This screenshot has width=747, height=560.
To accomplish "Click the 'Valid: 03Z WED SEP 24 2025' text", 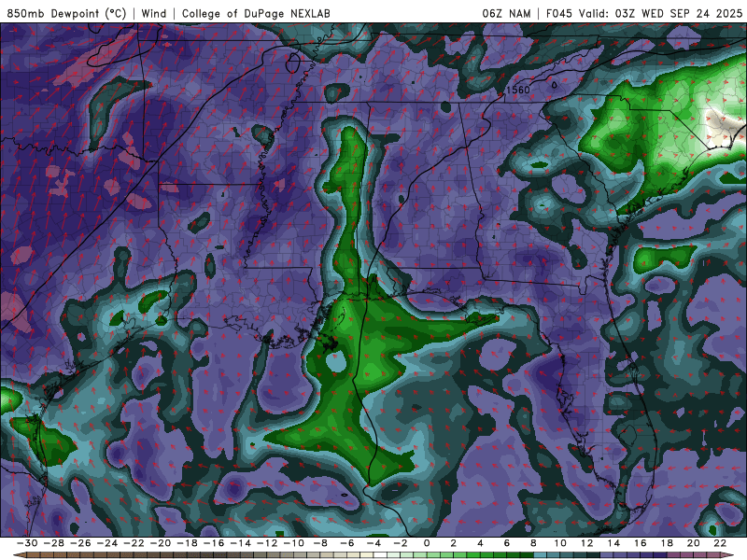I will pos(661,13).
